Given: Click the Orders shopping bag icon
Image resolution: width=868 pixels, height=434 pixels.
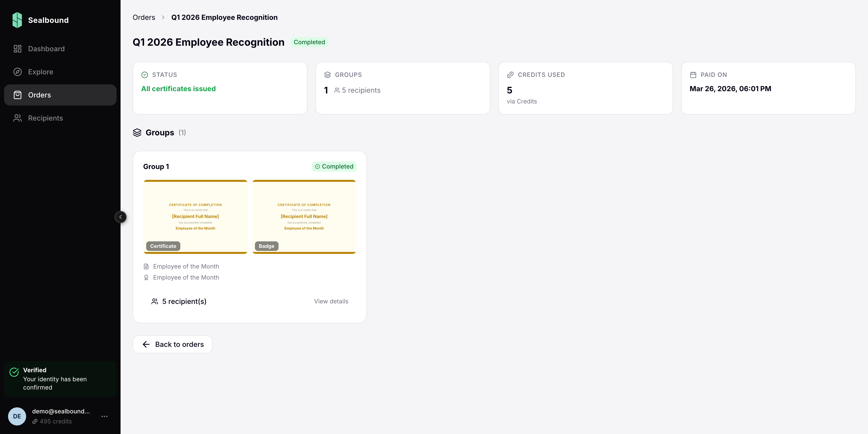Looking at the screenshot, I should click(18, 95).
